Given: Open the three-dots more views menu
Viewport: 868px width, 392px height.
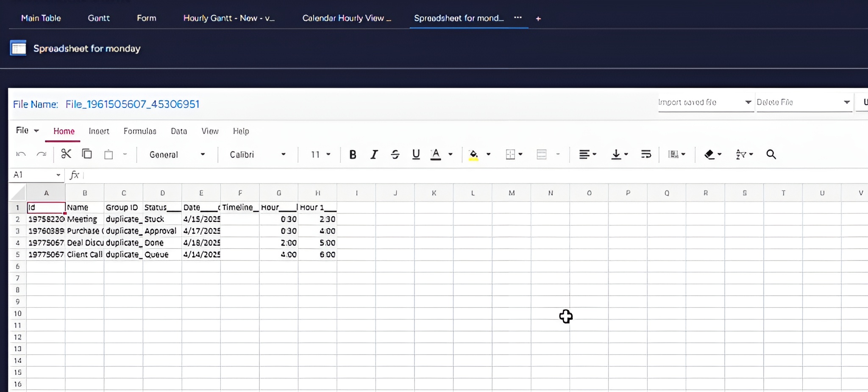Looking at the screenshot, I should (518, 17).
